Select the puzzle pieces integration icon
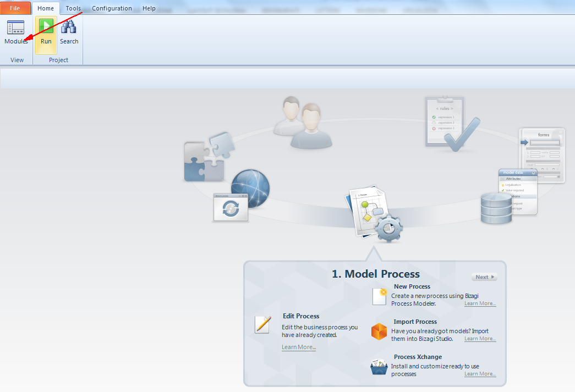 [209, 158]
